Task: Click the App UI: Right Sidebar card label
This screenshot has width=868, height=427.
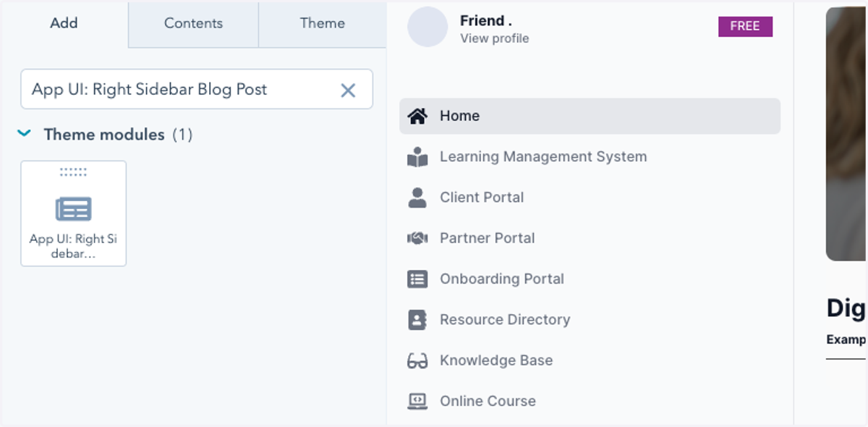Action: 73,247
